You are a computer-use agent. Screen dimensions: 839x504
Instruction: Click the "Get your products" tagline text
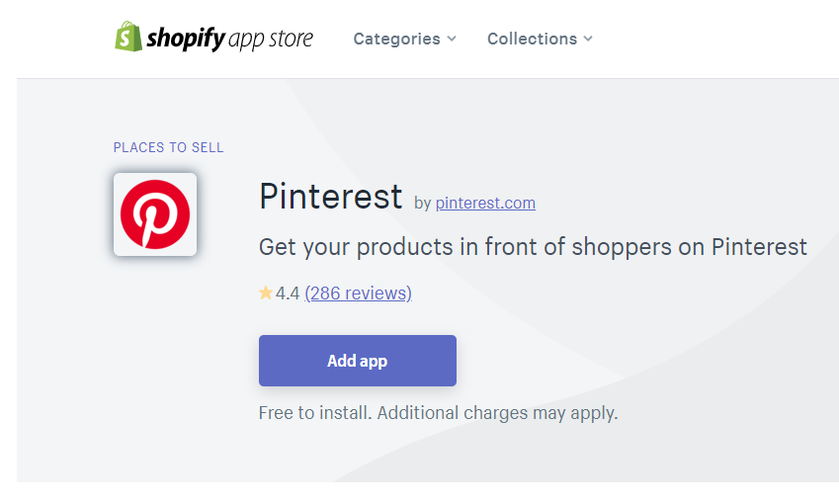(533, 247)
